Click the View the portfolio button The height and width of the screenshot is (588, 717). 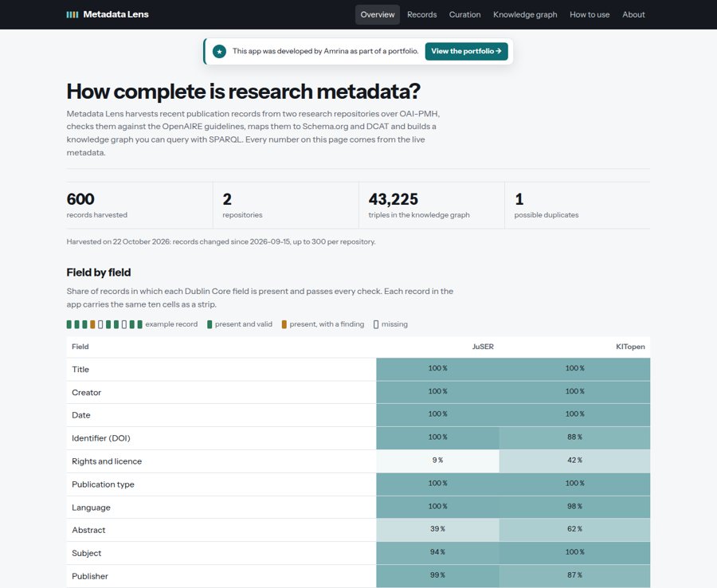click(466, 51)
